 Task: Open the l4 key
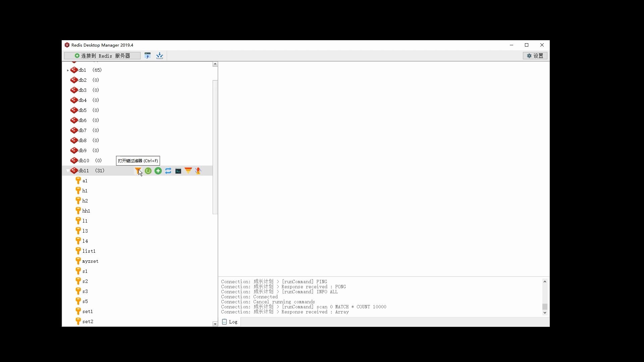pos(85,241)
